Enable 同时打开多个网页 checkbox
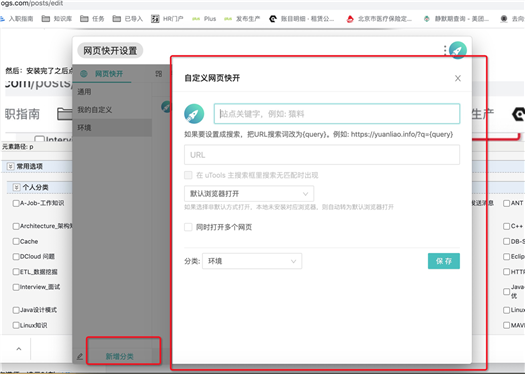 (x=188, y=227)
